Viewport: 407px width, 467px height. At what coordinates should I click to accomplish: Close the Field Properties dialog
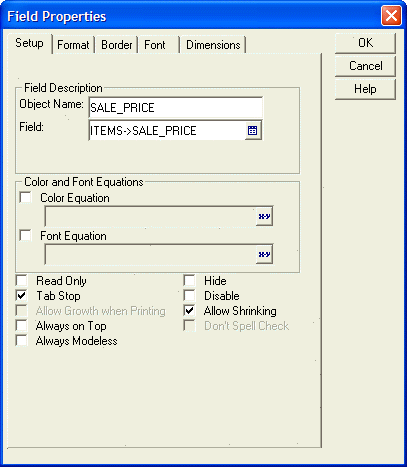(x=391, y=16)
